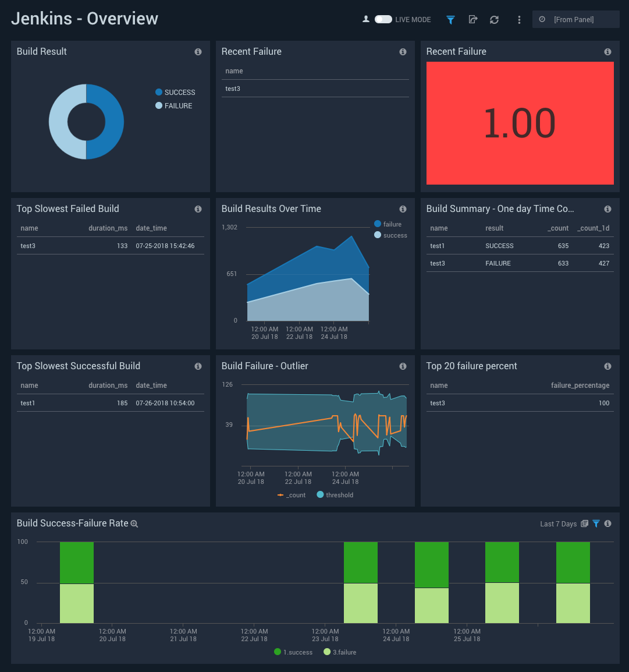The height and width of the screenshot is (672, 629).
Task: Click the red 1.00 Recent Failure value
Action: (520, 123)
